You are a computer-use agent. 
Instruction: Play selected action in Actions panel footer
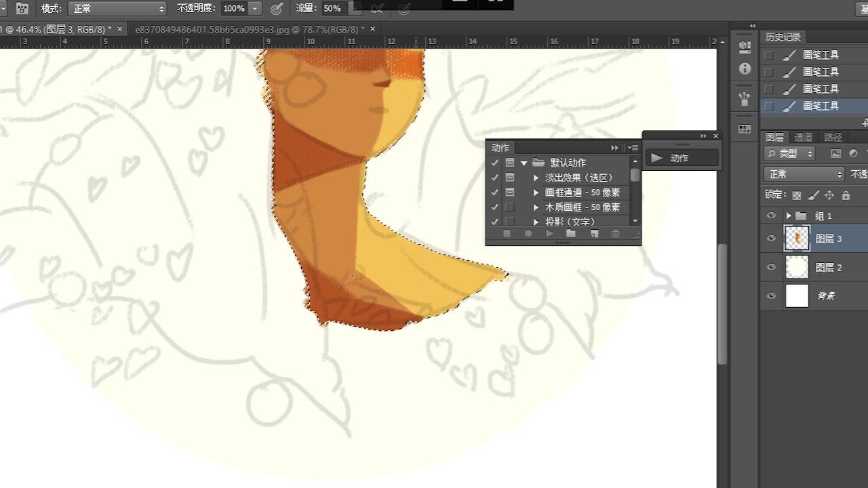(550, 234)
